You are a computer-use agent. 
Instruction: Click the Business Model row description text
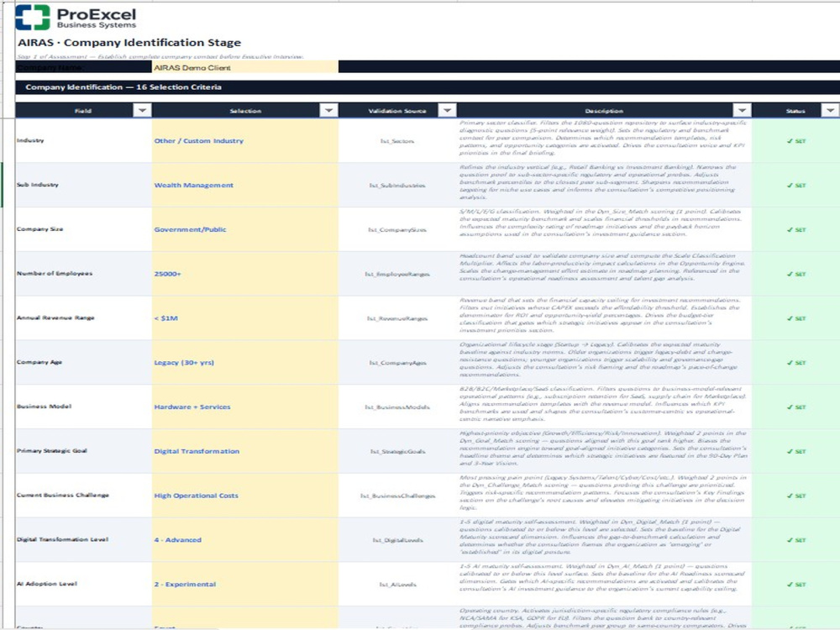(x=602, y=404)
